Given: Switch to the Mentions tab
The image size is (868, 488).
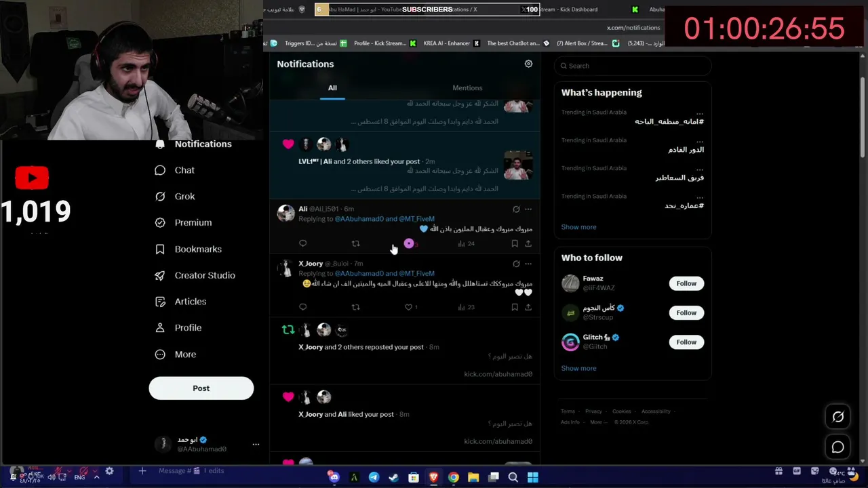Looking at the screenshot, I should pyautogui.click(x=467, y=88).
